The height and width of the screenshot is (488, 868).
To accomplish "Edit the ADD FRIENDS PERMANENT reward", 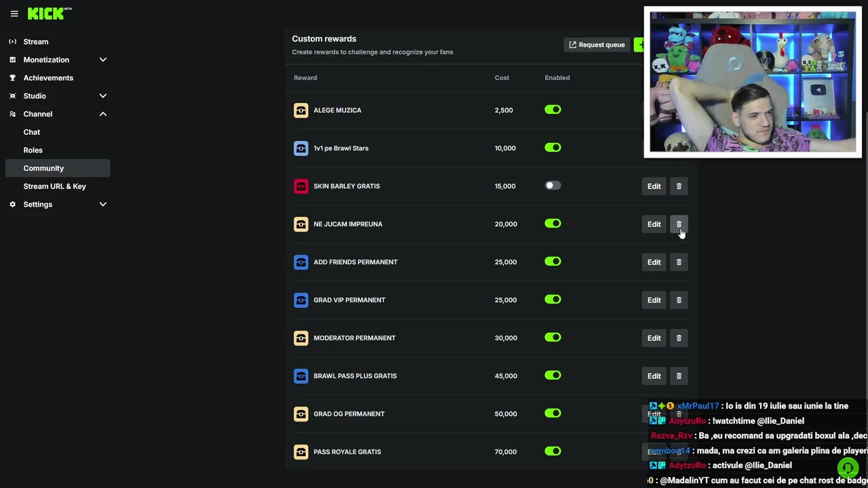I will pos(654,262).
